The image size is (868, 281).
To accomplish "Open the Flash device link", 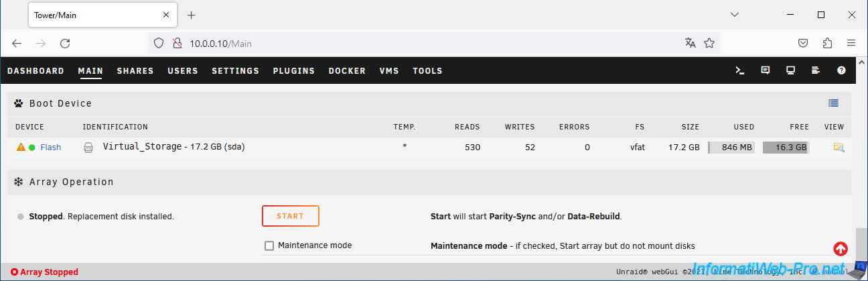I will click(50, 148).
